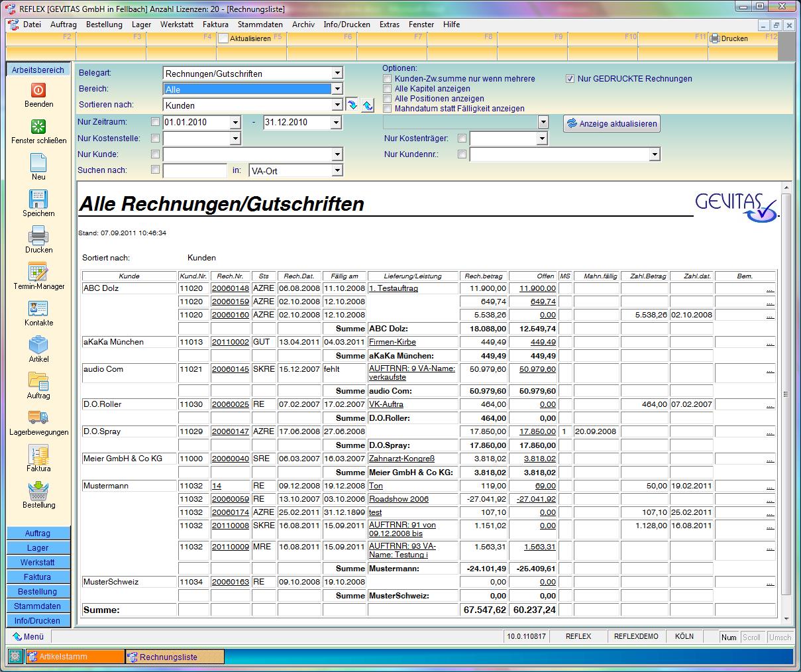
Task: Open the Bereich dropdown
Action: pyautogui.click(x=337, y=89)
